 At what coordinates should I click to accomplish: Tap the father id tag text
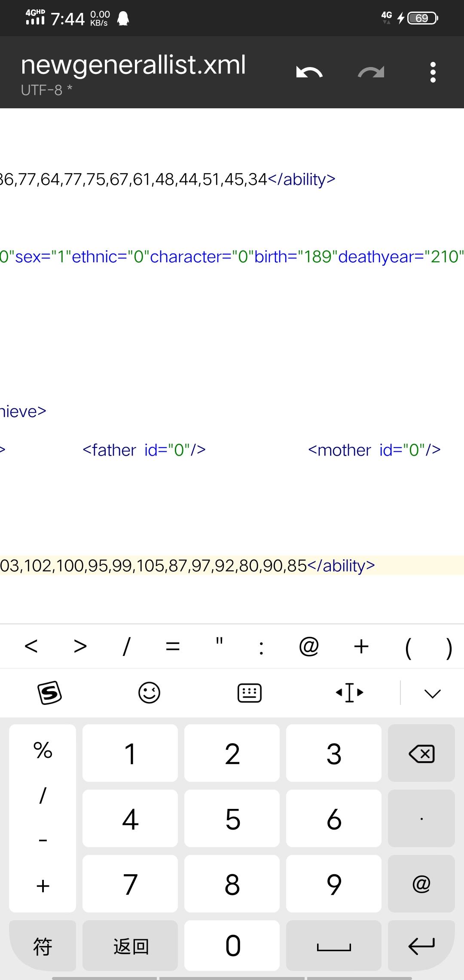144,450
